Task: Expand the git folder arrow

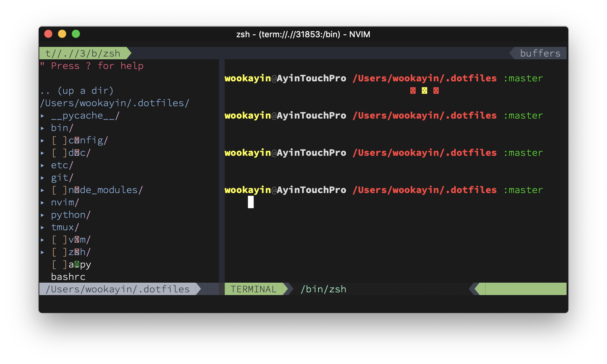Action: (x=42, y=178)
